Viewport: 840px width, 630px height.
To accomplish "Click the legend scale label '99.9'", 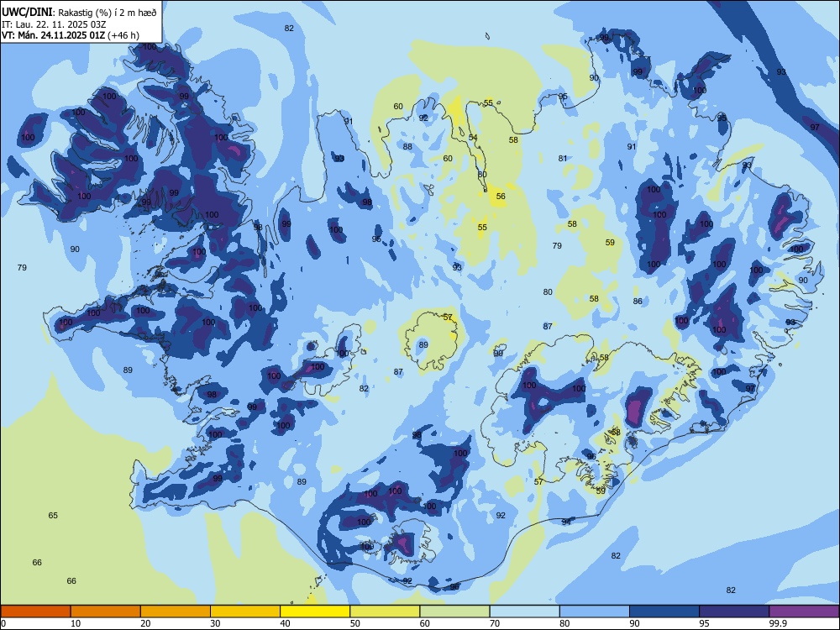I will pos(778,623).
